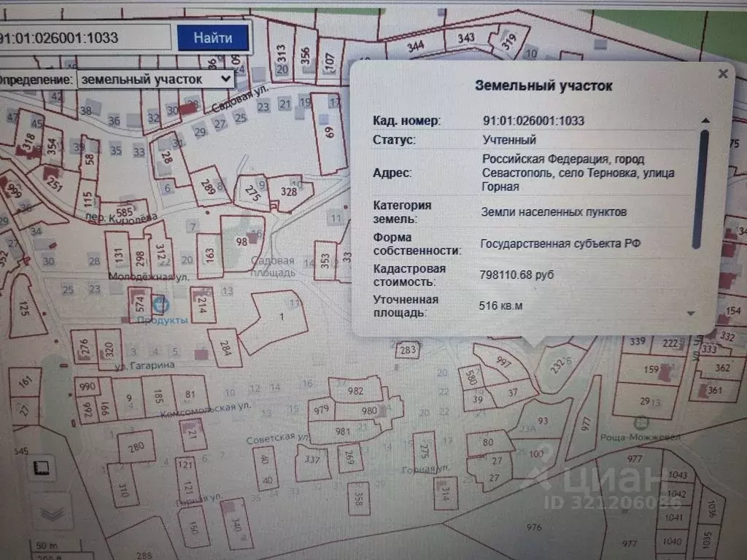
Task: Select land parcel 125 on map
Action: click(x=24, y=308)
